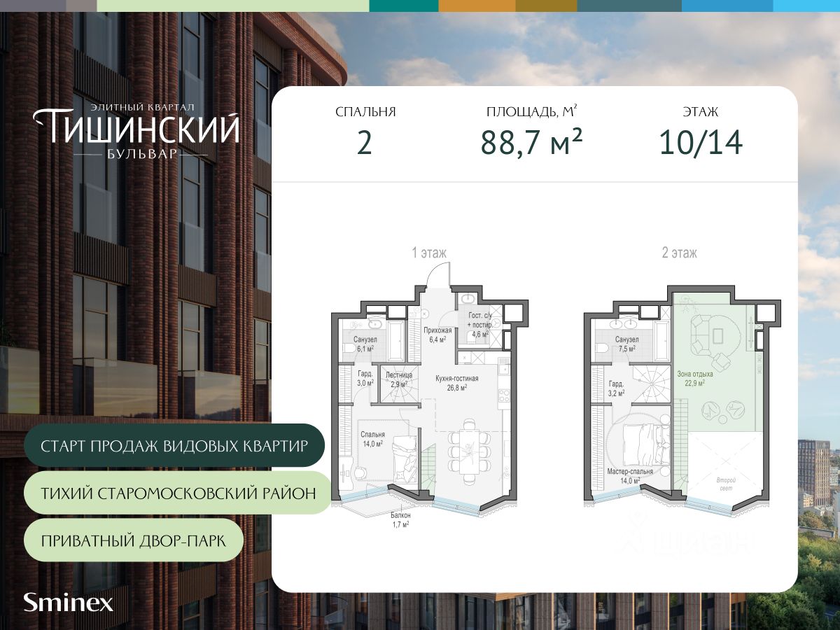Click the 'Этаж' header label
Image resolution: width=840 pixels, height=630 pixels.
pos(700,111)
